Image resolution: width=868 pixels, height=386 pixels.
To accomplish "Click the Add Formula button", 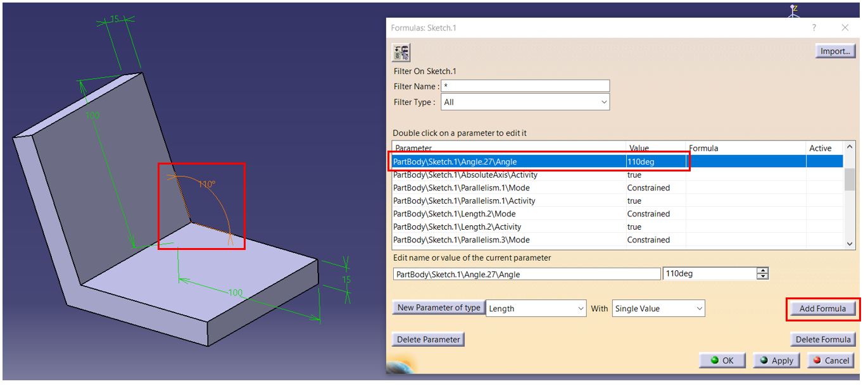I will (821, 308).
